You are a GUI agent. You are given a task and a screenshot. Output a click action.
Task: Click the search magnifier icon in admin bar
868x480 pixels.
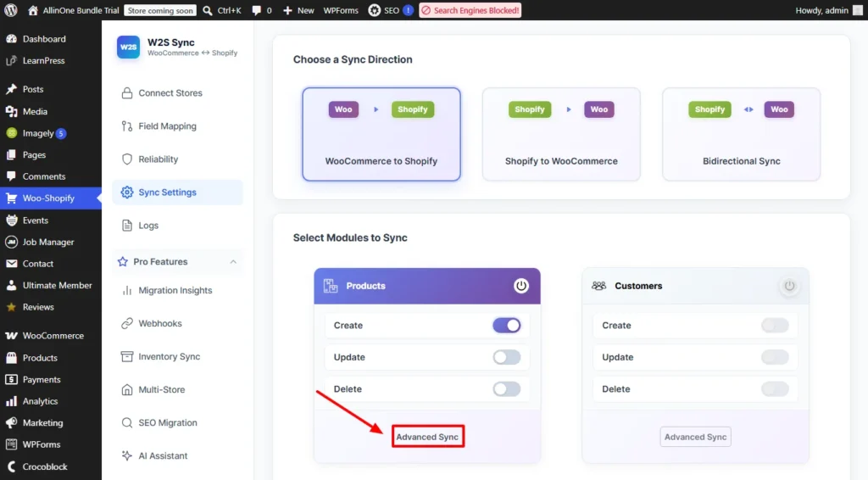click(208, 10)
